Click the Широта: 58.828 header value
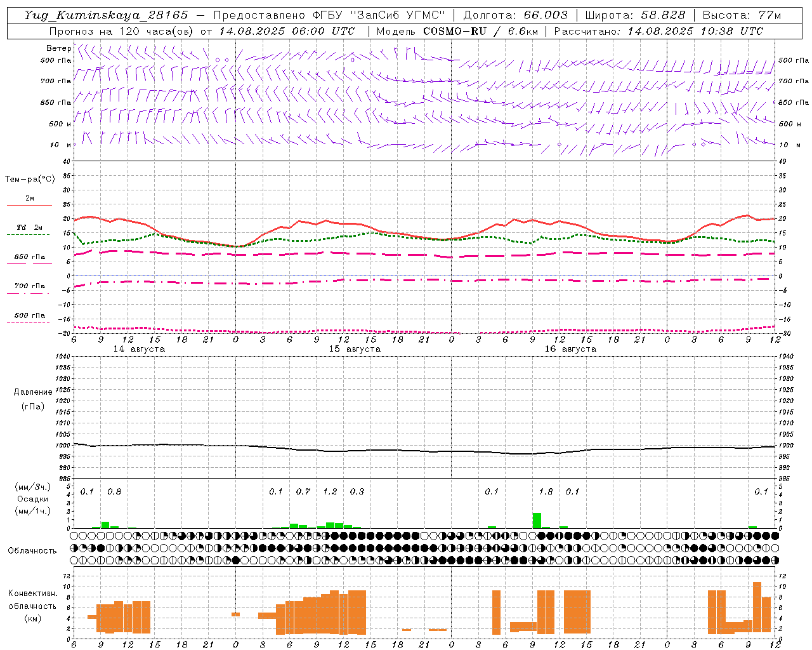The height and width of the screenshot is (650, 812). click(635, 15)
